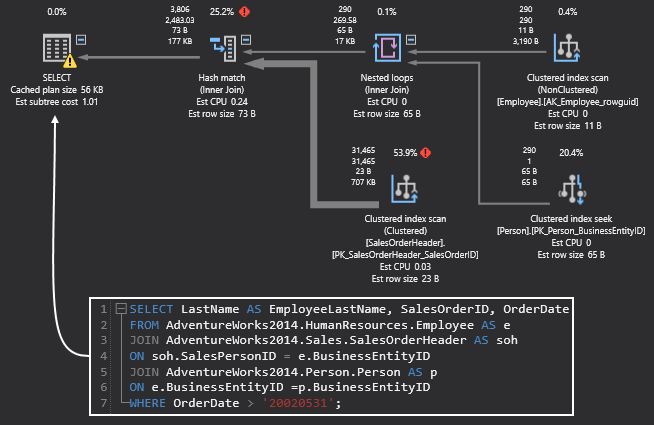Click line number 7 in query editor
The image size is (654, 425).
click(103, 403)
